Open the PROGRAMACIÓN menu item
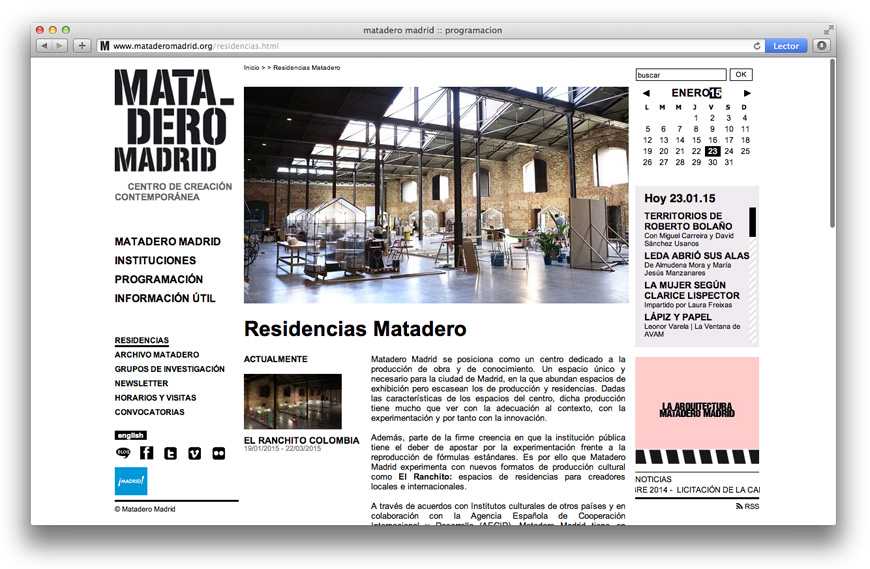Viewport: 870px width, 569px height. click(x=159, y=280)
